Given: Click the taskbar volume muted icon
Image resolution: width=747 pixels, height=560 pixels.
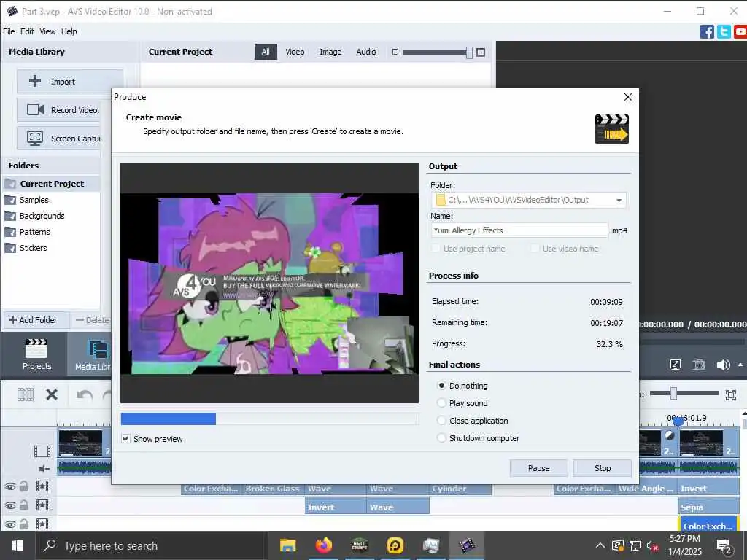Looking at the screenshot, I should tap(652, 546).
